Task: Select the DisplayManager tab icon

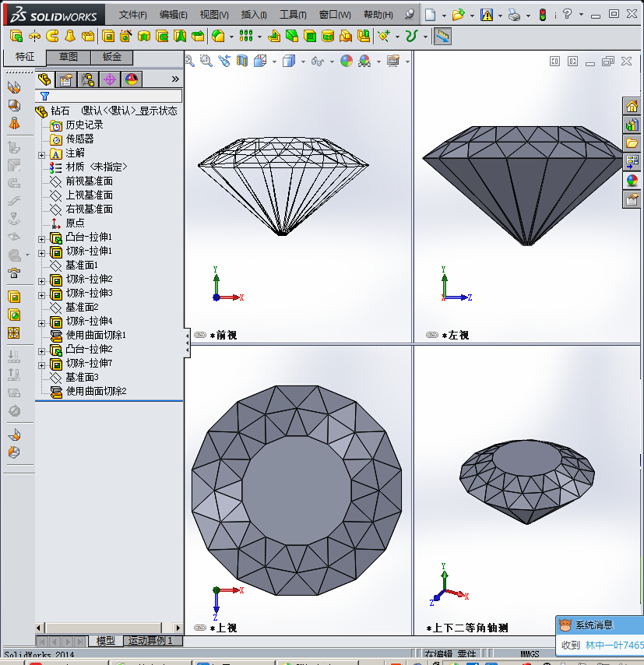Action: 132,79
